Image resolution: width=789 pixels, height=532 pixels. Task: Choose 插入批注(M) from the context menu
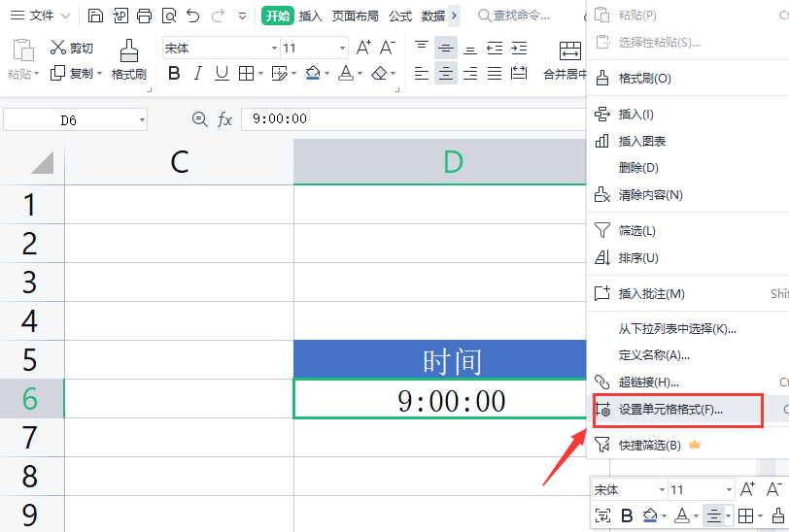688,293
